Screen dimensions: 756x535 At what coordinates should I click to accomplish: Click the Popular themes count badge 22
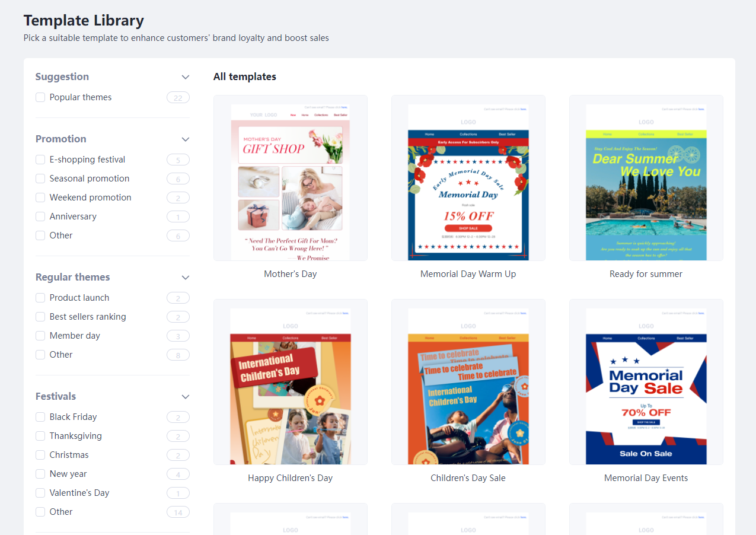click(x=178, y=98)
